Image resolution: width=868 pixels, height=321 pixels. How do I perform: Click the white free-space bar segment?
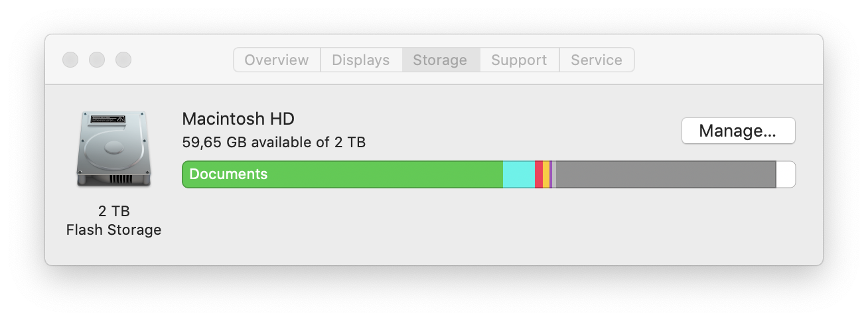pos(786,174)
